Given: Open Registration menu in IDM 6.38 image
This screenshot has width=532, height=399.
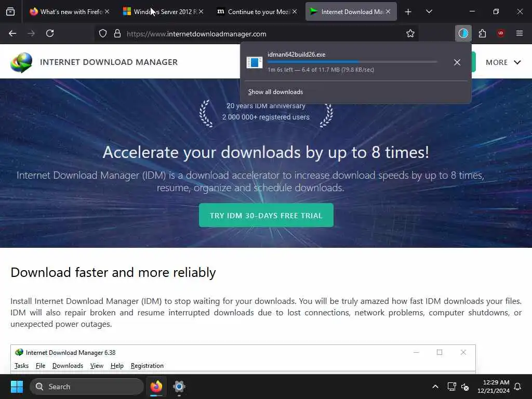Looking at the screenshot, I should (x=147, y=366).
